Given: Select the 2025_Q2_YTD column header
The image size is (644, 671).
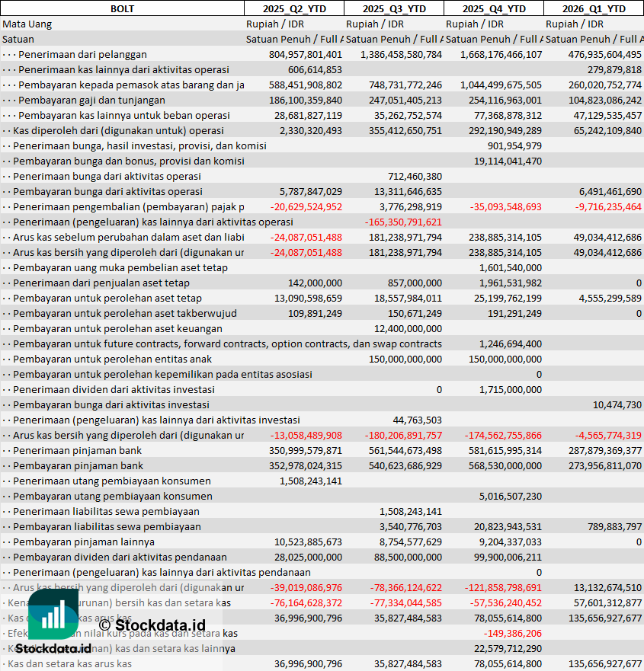Looking at the screenshot, I should [294, 8].
